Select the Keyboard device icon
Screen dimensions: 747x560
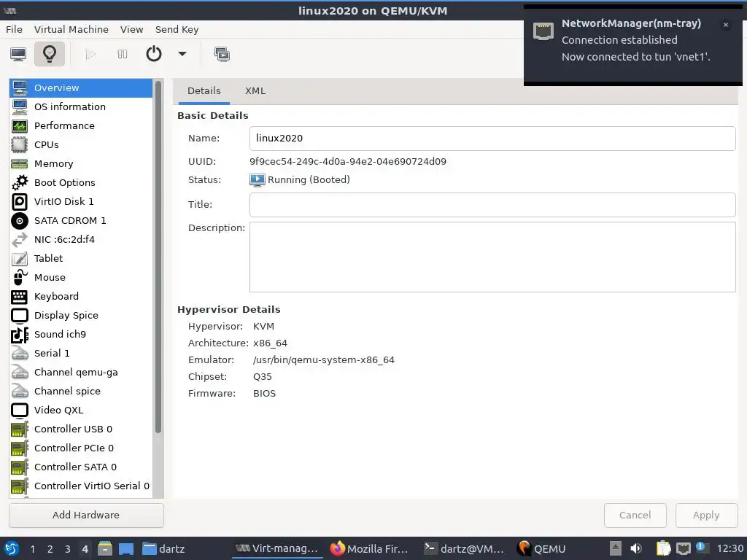(20, 296)
